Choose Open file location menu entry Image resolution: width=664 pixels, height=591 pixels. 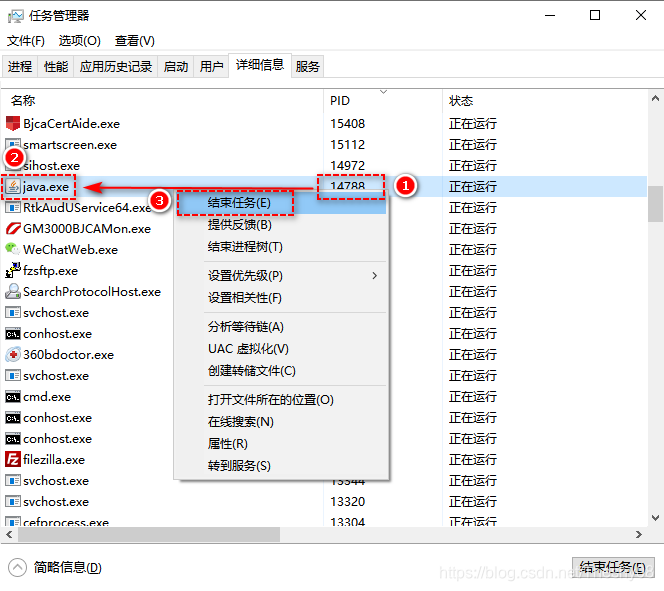282,400
